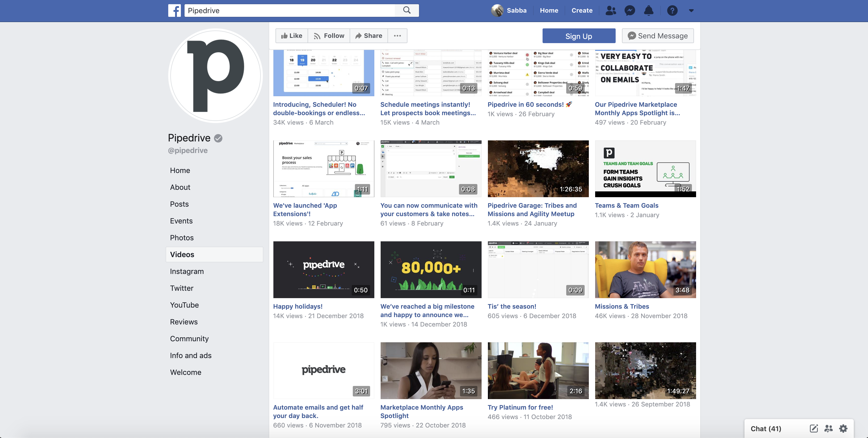The width and height of the screenshot is (868, 438).
Task: Open "We've launched 'App Extensions'!" title
Action: (x=305, y=210)
